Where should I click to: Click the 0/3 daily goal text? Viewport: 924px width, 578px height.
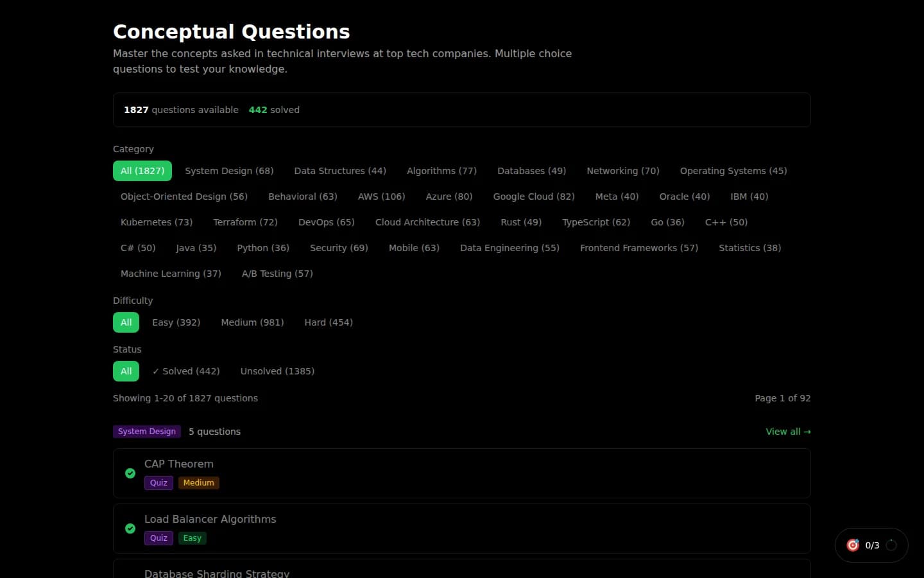[x=872, y=545]
